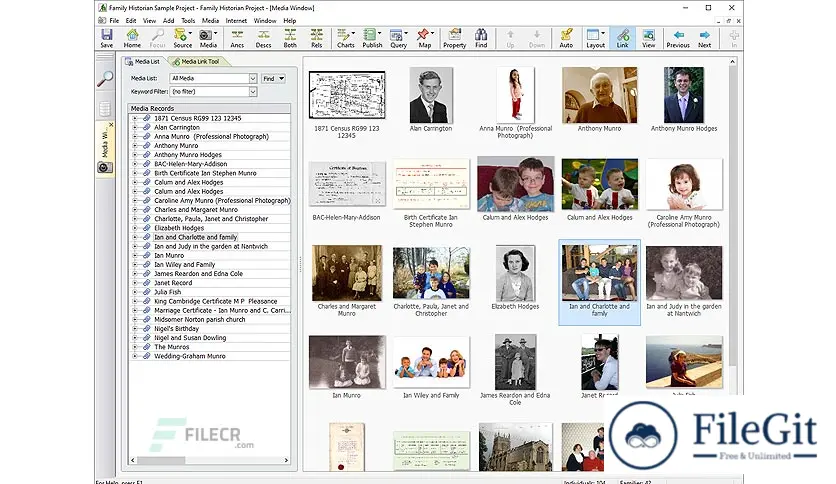Open the Internet menu
Screen dimensions: 836x484
236,21
